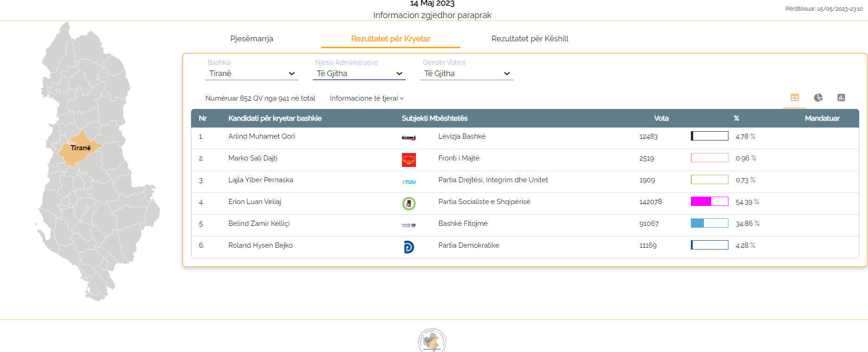The width and height of the screenshot is (868, 352).
Task: Click the Fronti i Majtë red logo
Action: point(408,160)
